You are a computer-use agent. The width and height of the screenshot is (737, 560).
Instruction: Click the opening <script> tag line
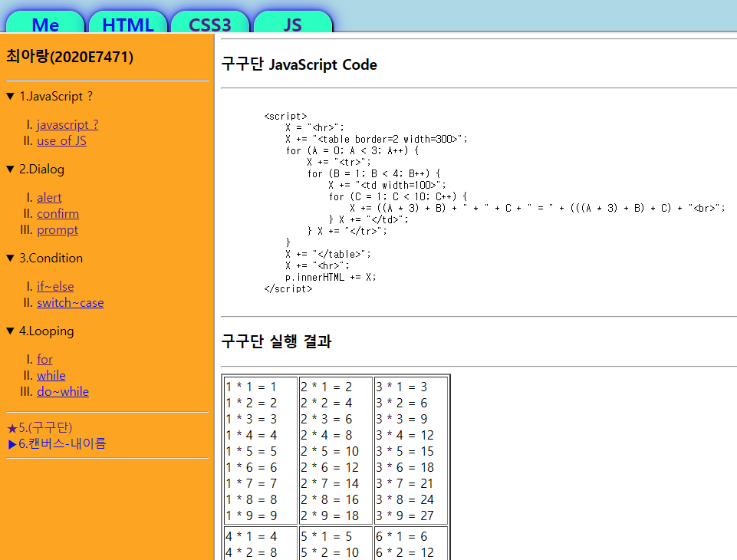(286, 116)
